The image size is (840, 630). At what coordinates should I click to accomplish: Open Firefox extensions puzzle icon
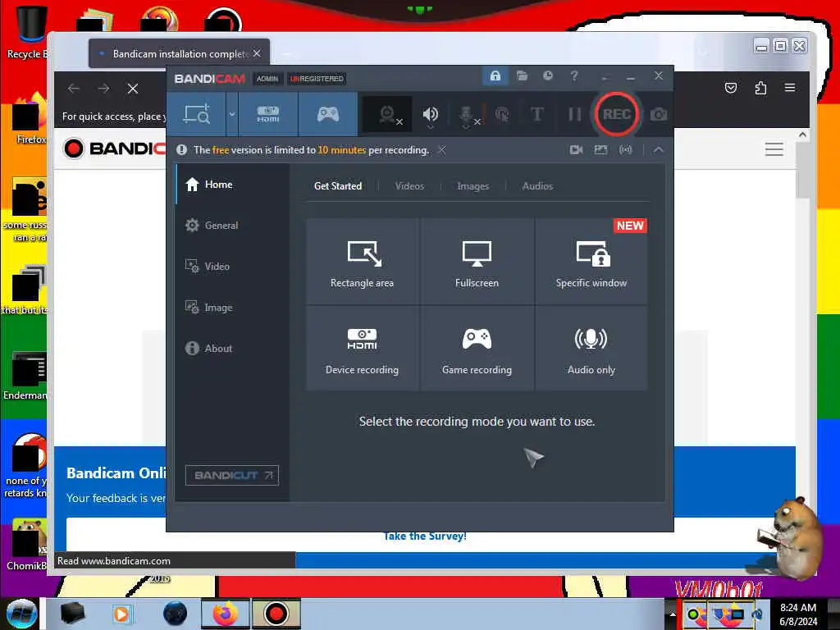pos(760,88)
